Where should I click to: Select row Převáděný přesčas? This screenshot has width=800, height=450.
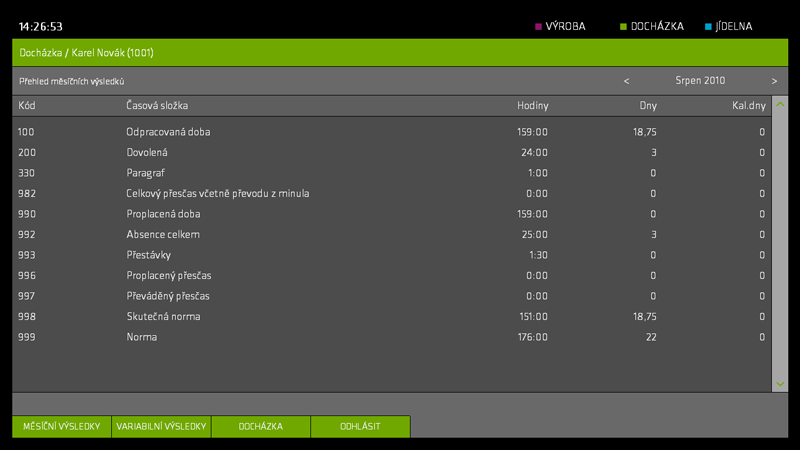[391, 296]
